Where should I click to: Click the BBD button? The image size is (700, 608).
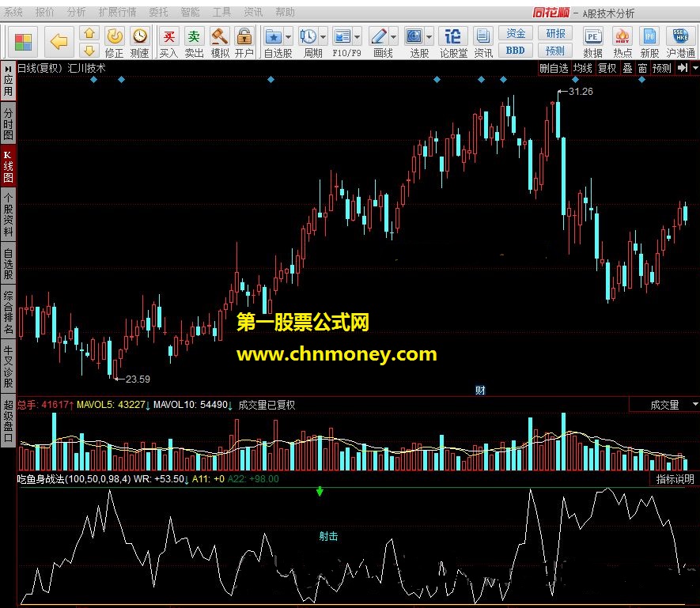coord(516,51)
